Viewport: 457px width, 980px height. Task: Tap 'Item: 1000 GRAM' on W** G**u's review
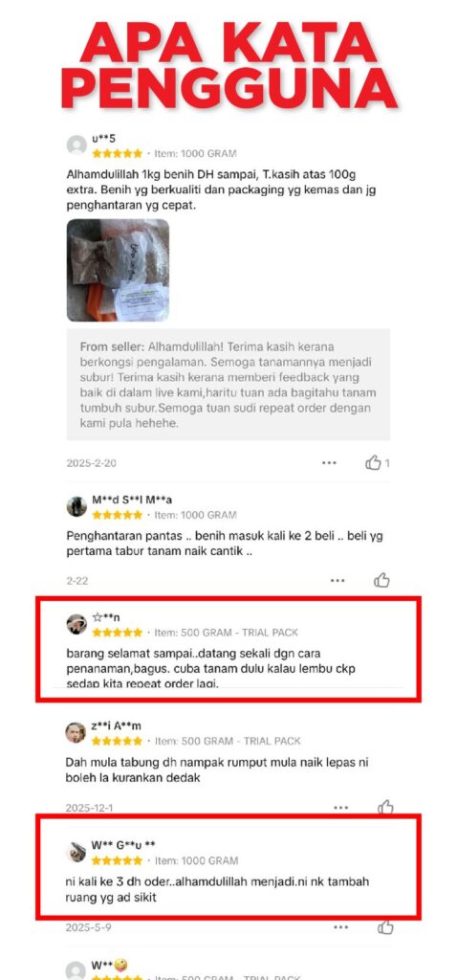coord(197,860)
